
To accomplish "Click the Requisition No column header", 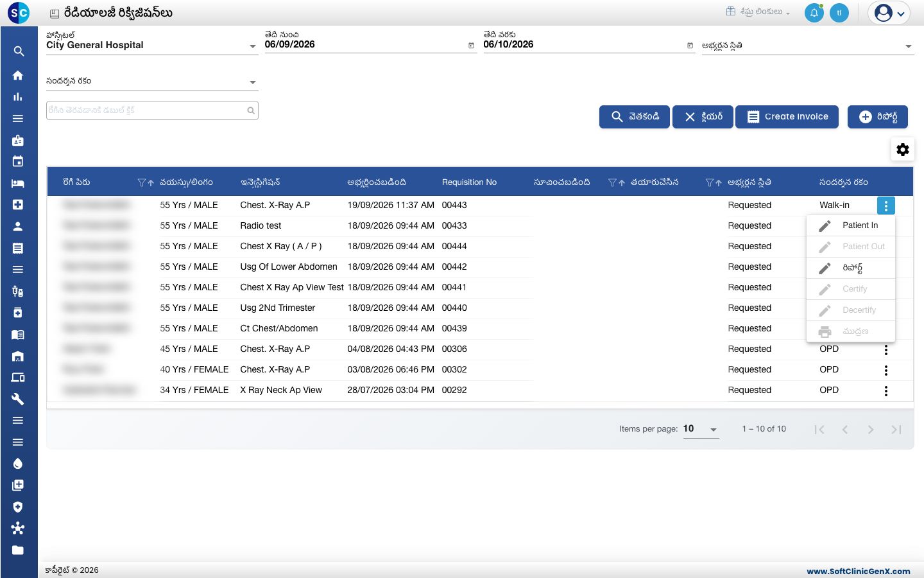I will [x=469, y=182].
